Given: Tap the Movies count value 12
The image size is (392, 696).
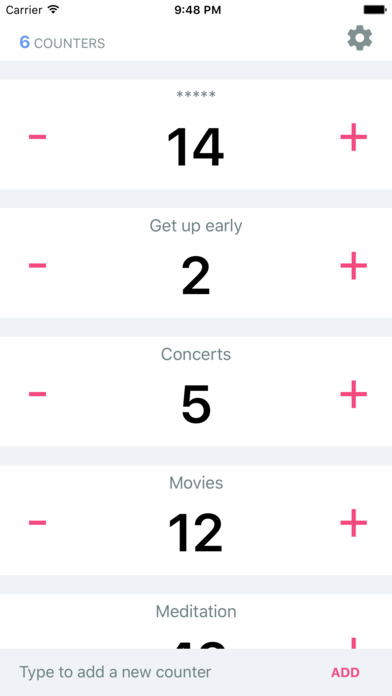Looking at the screenshot, I should tap(196, 533).
